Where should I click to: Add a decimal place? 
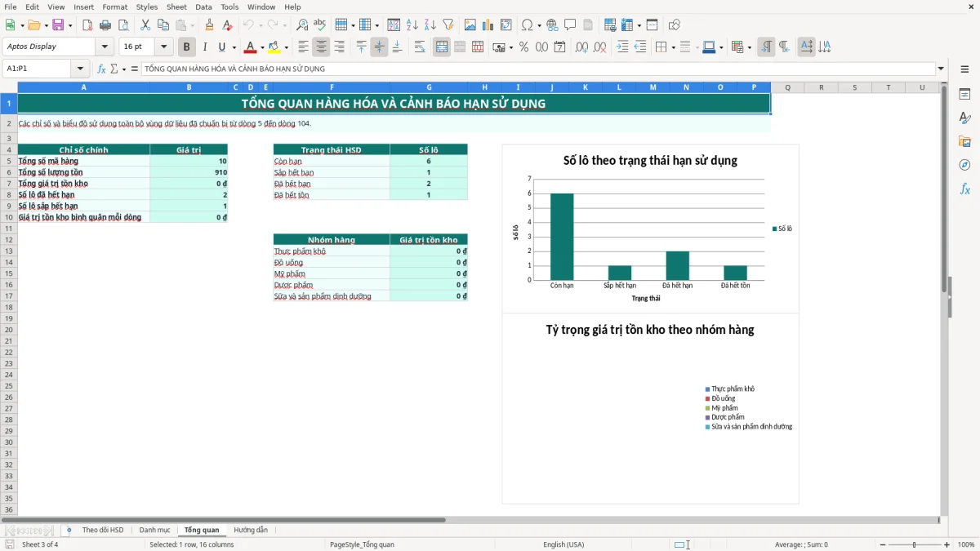581,47
